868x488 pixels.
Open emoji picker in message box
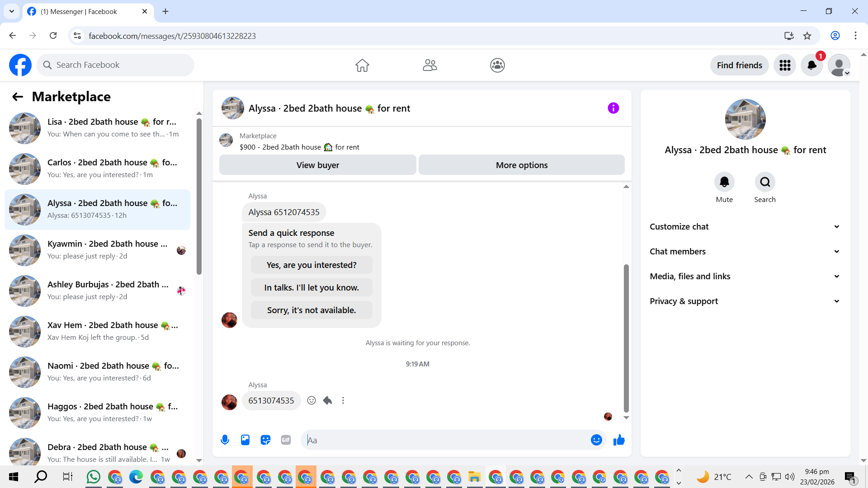click(596, 440)
